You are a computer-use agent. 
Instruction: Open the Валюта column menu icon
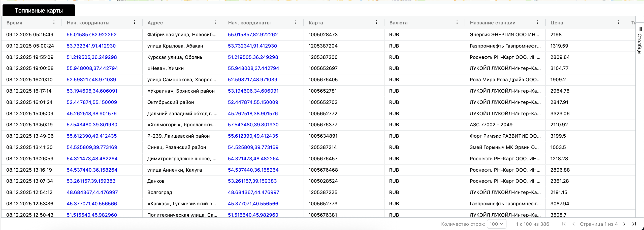(457, 22)
